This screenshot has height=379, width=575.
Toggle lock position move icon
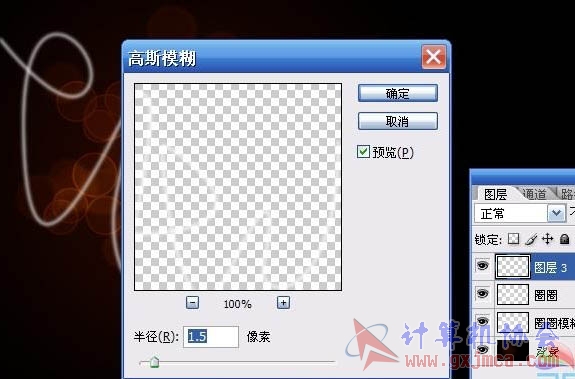pos(547,239)
